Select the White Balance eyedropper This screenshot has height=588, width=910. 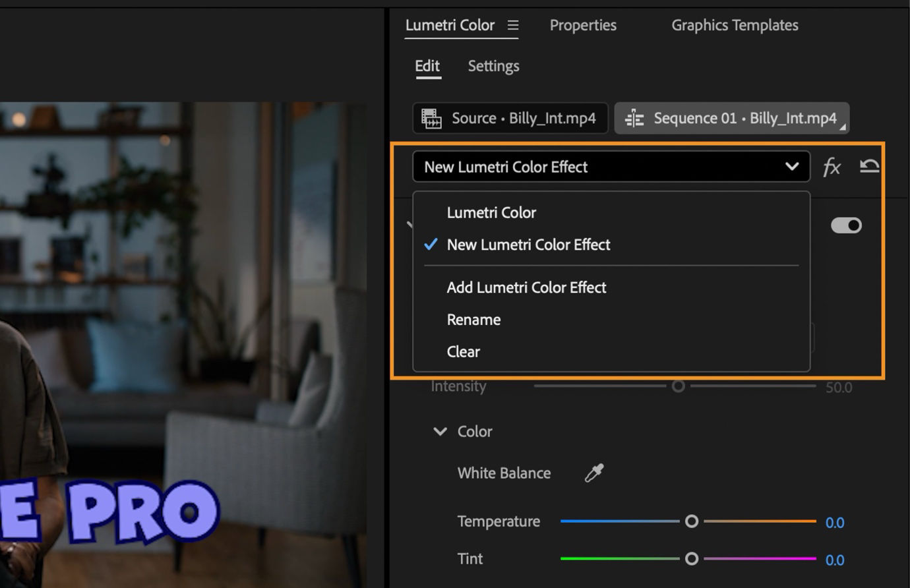593,473
